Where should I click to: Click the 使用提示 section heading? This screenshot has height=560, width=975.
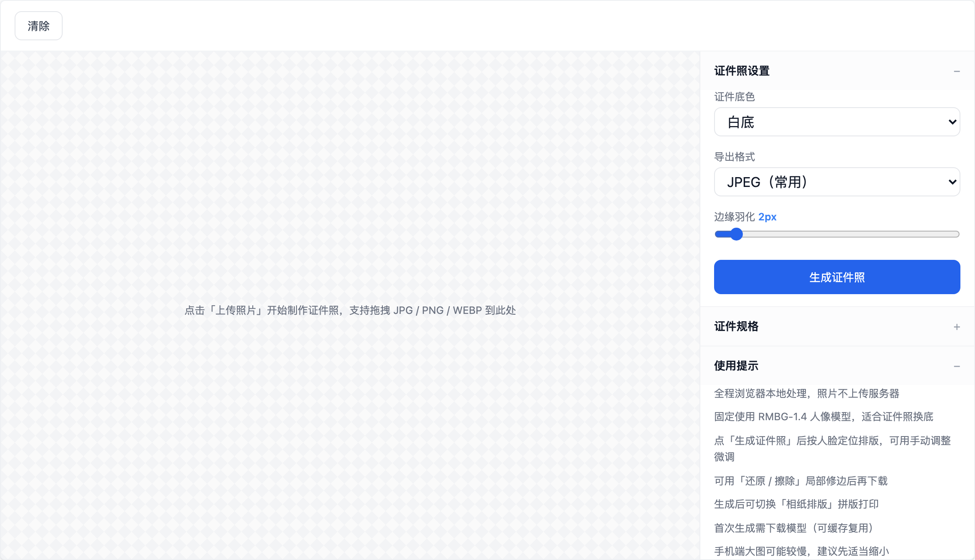click(x=736, y=366)
